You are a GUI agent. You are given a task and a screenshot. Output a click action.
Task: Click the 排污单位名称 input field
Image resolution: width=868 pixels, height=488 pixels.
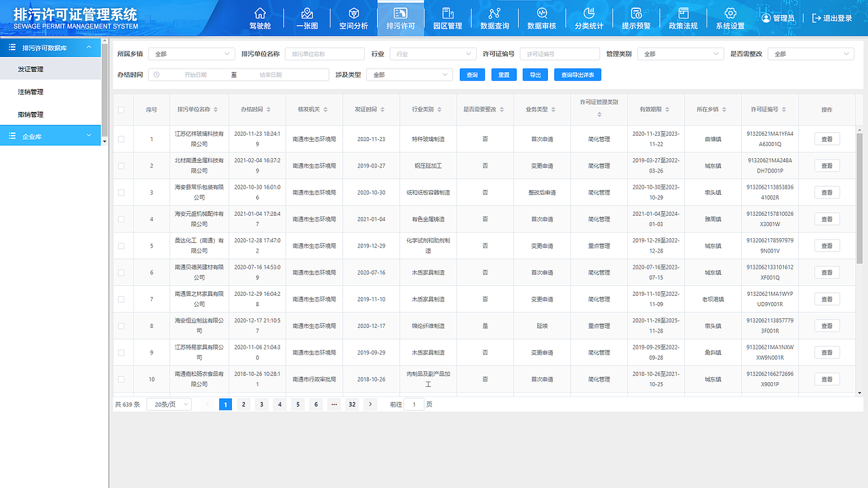point(325,54)
